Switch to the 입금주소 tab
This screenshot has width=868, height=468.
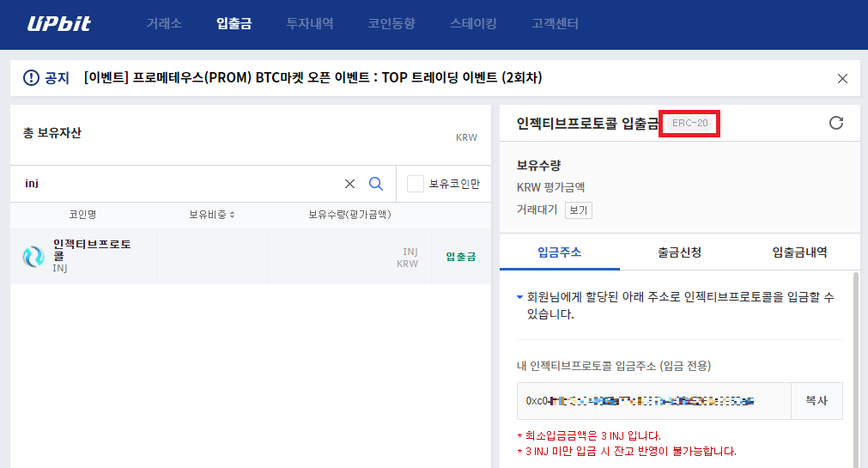pyautogui.click(x=560, y=252)
